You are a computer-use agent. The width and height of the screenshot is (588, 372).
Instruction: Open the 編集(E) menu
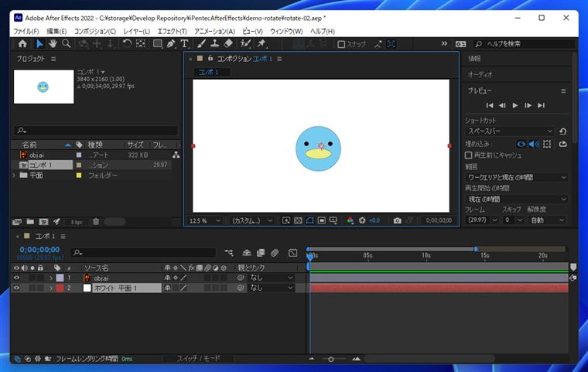coord(56,31)
